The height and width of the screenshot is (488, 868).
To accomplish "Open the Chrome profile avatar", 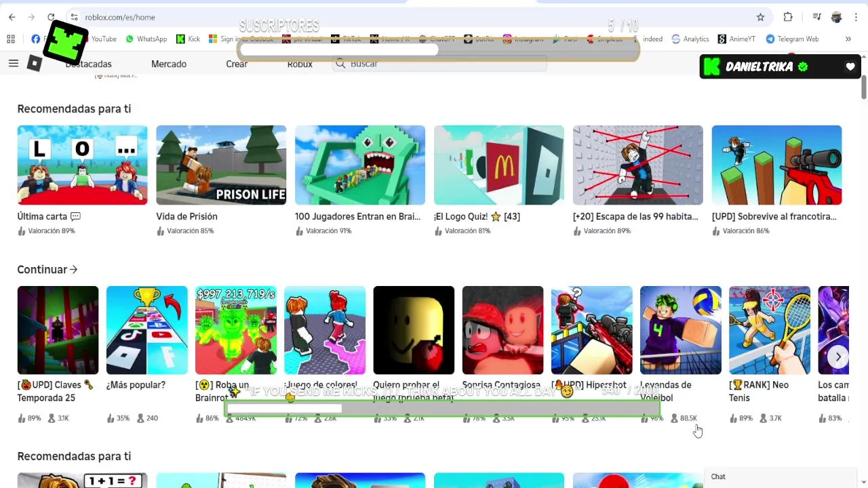I will pyautogui.click(x=837, y=17).
